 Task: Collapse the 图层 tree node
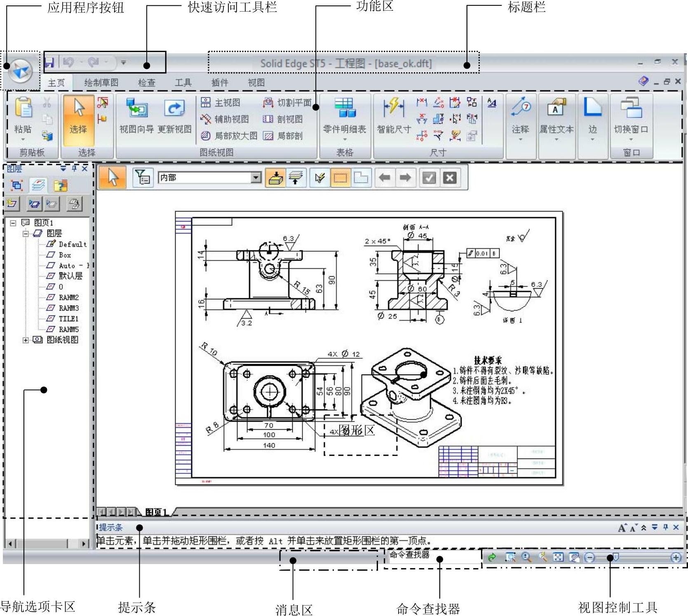(x=26, y=233)
